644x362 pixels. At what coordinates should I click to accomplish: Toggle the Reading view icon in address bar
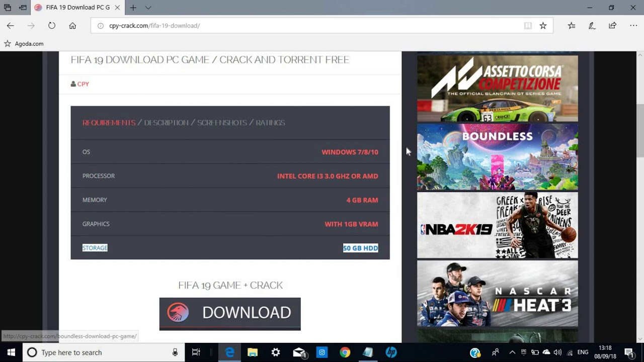coord(528,26)
